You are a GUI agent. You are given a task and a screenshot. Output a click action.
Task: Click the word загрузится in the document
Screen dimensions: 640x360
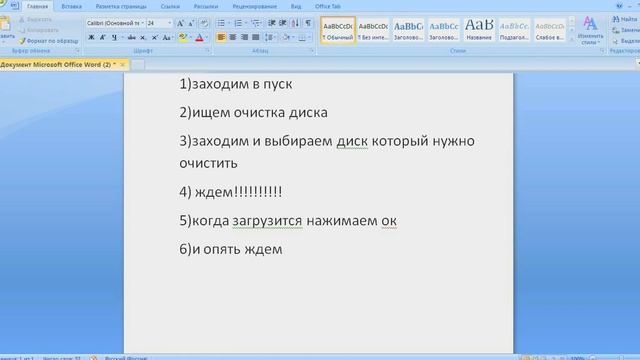coord(267,221)
